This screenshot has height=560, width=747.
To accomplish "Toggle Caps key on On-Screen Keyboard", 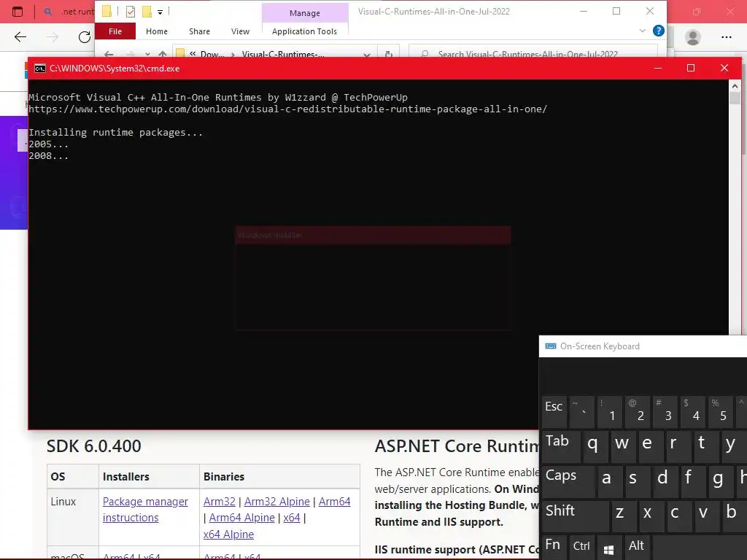I will coord(568,481).
